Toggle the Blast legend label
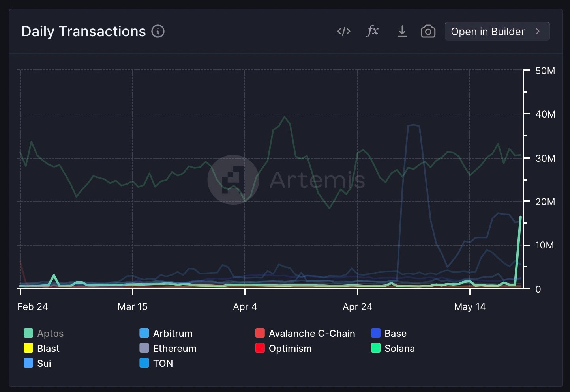 pyautogui.click(x=48, y=349)
